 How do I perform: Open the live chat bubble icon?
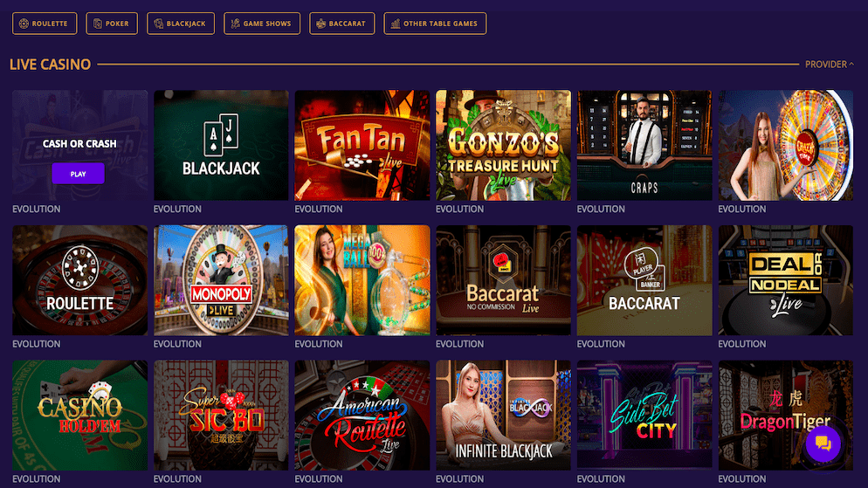tap(823, 443)
